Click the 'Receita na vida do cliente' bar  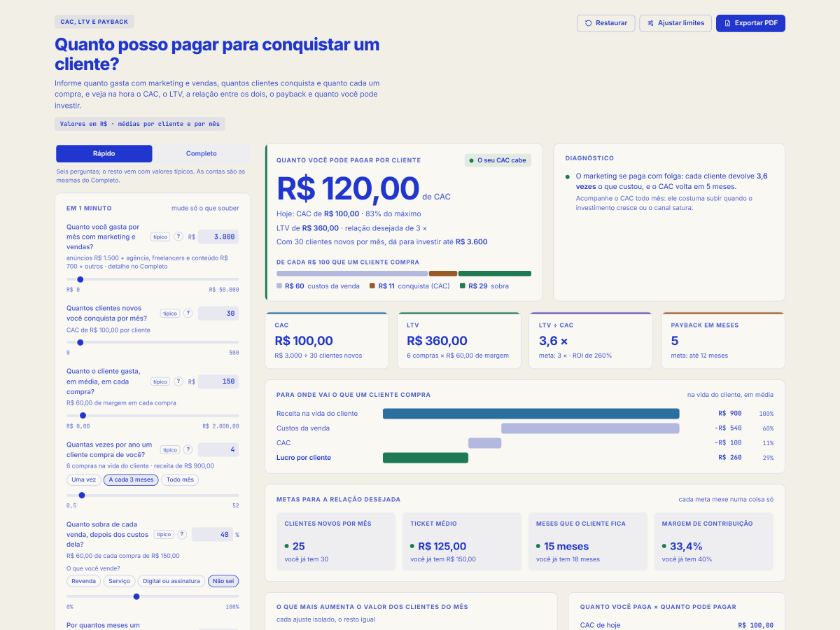[x=531, y=414]
